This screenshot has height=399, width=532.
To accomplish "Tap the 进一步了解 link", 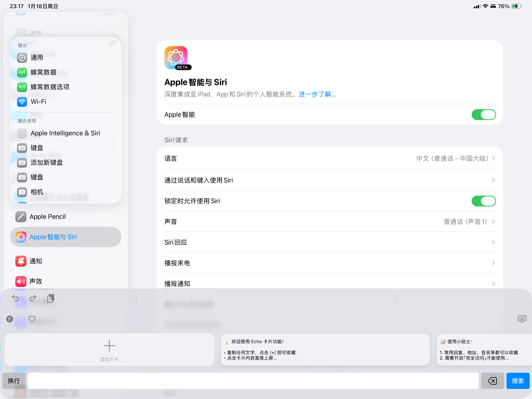I will (317, 94).
